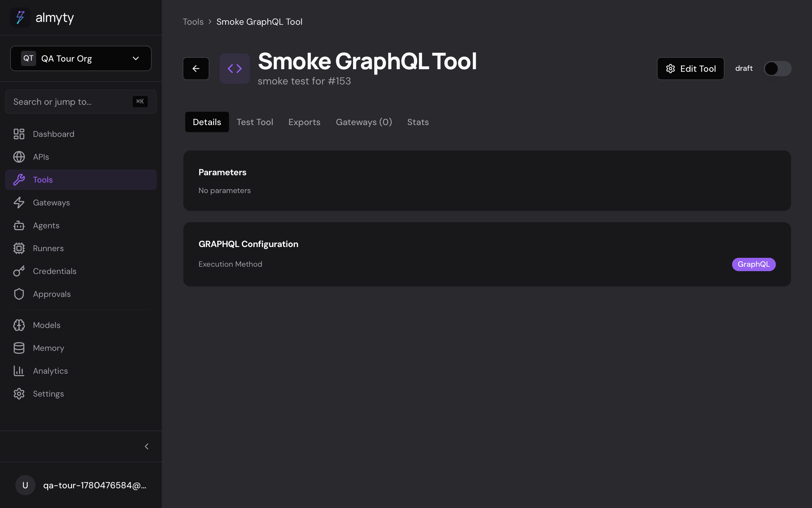Image resolution: width=812 pixels, height=508 pixels.
Task: Open the Memory section
Action: 81,348
